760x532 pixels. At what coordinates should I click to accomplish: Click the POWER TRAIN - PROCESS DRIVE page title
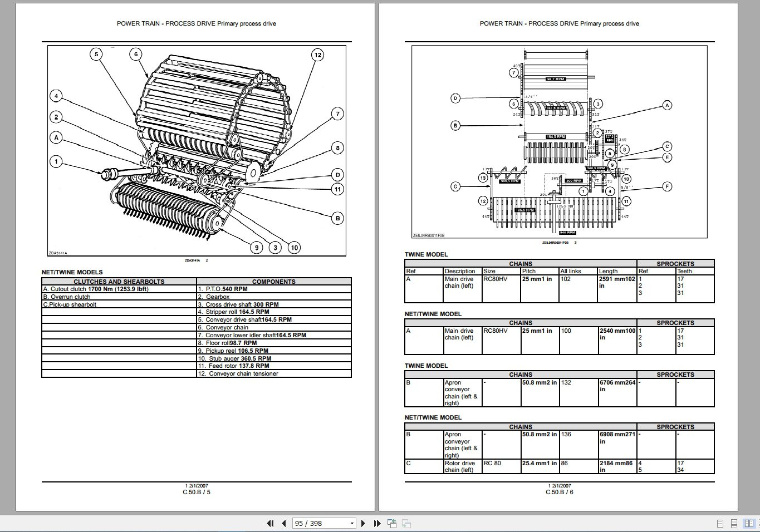[196, 23]
